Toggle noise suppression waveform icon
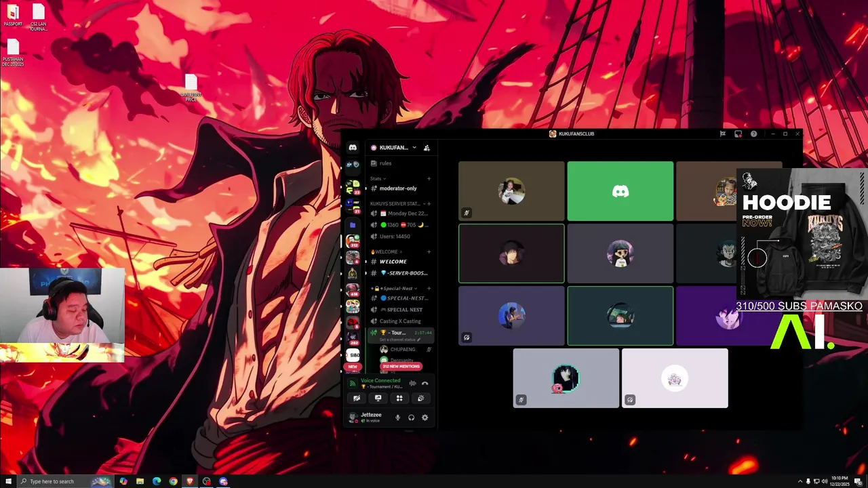 point(412,384)
